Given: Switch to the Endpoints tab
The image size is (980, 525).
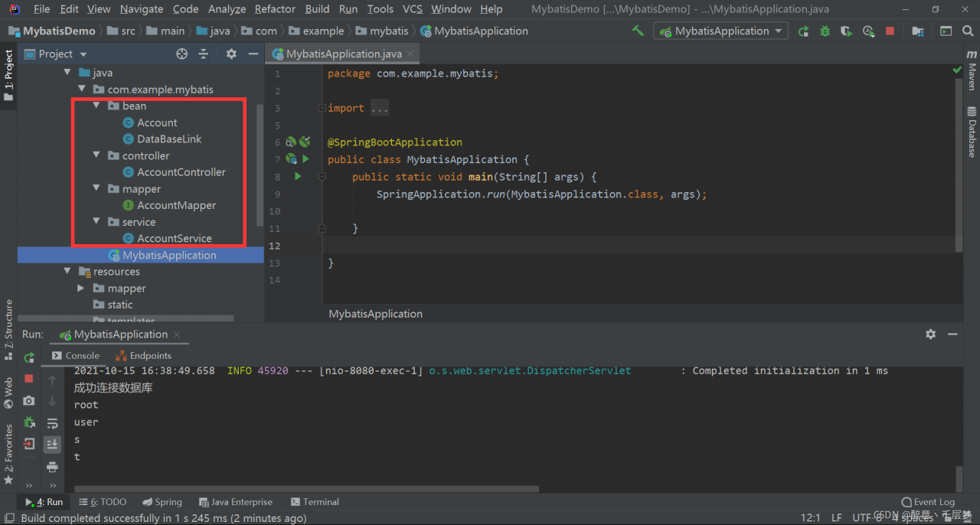Looking at the screenshot, I should pos(143,356).
